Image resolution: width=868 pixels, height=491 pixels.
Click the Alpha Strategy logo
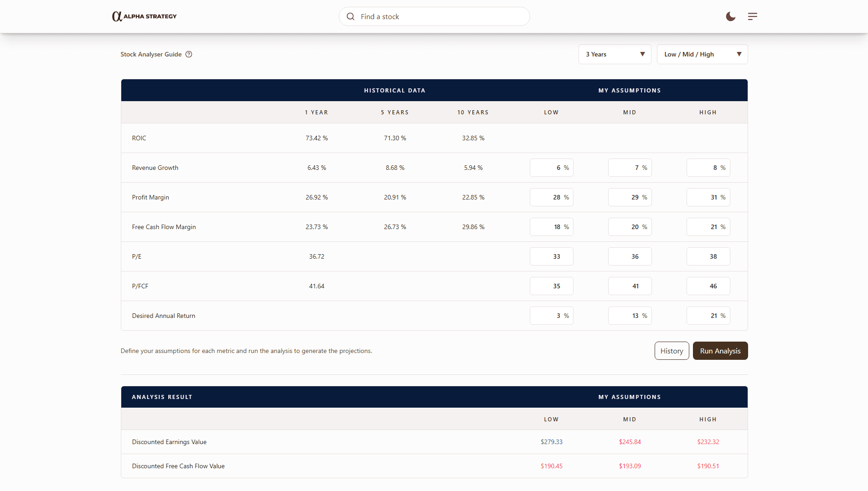pyautogui.click(x=144, y=16)
